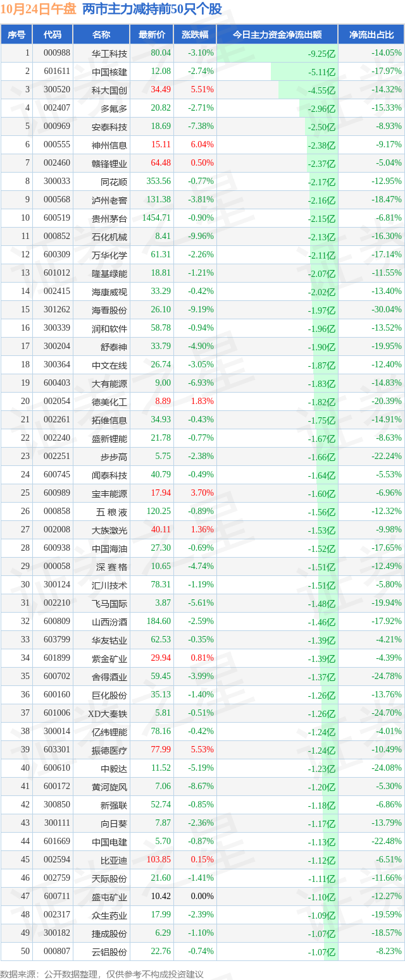Select stock name 向日葵
405x980 pixels.
tap(114, 823)
